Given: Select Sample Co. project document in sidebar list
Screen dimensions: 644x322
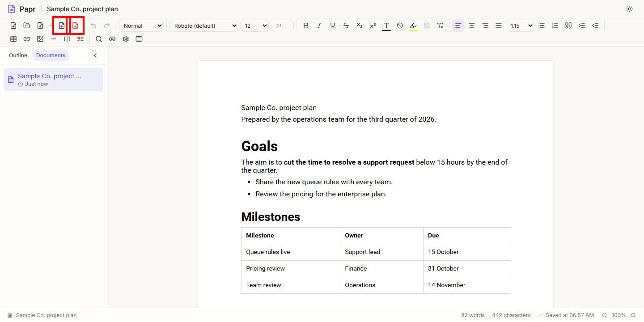Looking at the screenshot, I should (53, 80).
